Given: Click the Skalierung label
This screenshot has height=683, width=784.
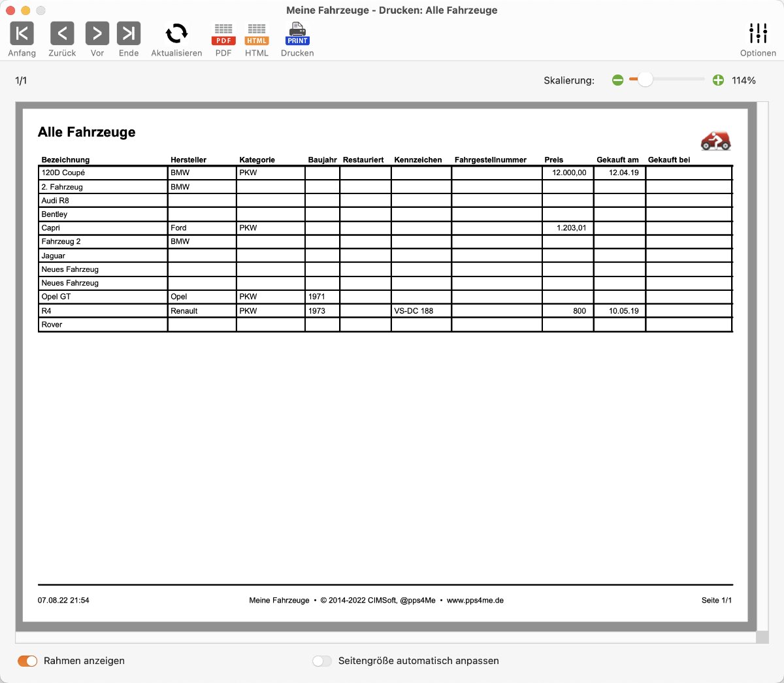Looking at the screenshot, I should tap(569, 80).
